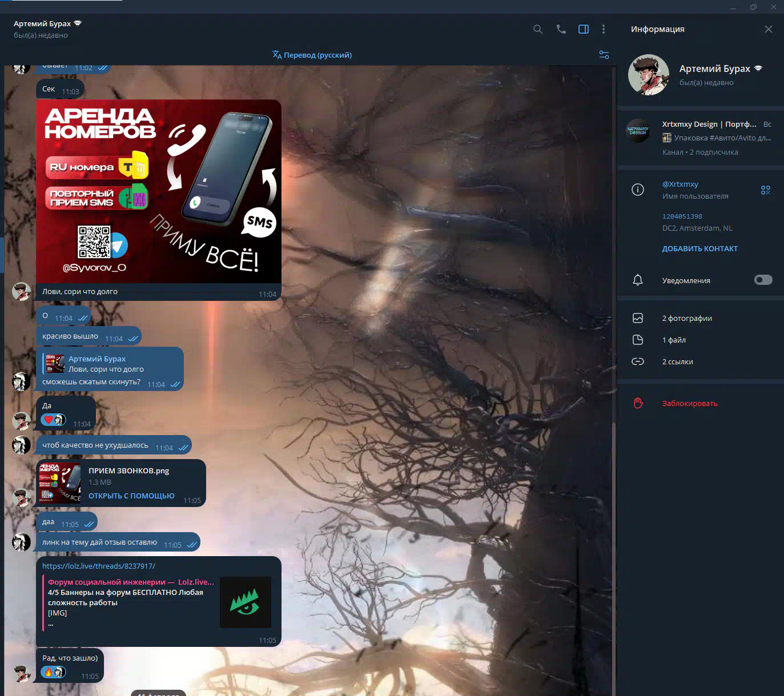Click the @Xrtxmxy username
This screenshot has height=696, width=784.
pos(680,184)
